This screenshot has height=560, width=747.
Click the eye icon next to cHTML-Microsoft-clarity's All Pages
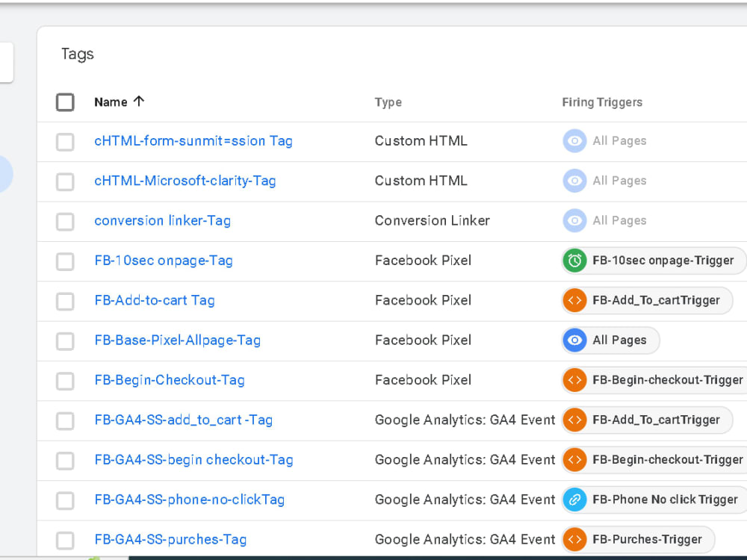tap(574, 180)
